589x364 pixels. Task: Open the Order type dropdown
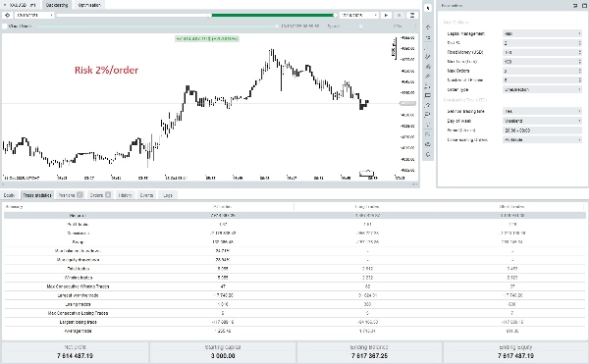point(543,89)
